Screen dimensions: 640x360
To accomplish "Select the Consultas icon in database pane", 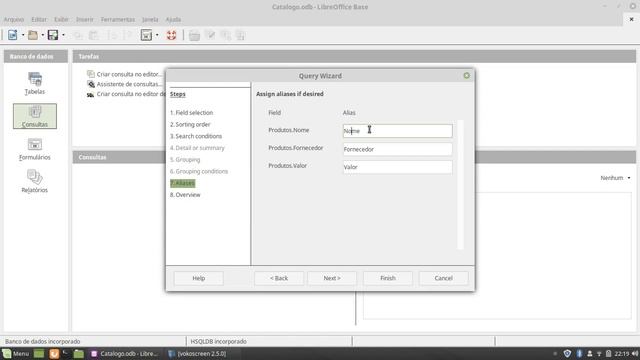I will (x=35, y=116).
